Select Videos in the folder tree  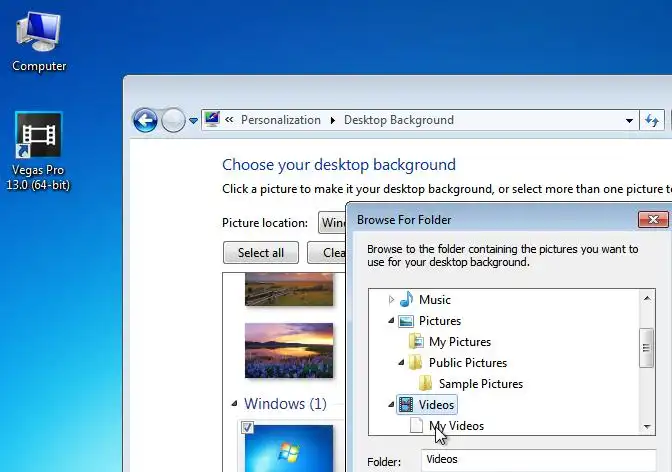click(436, 405)
